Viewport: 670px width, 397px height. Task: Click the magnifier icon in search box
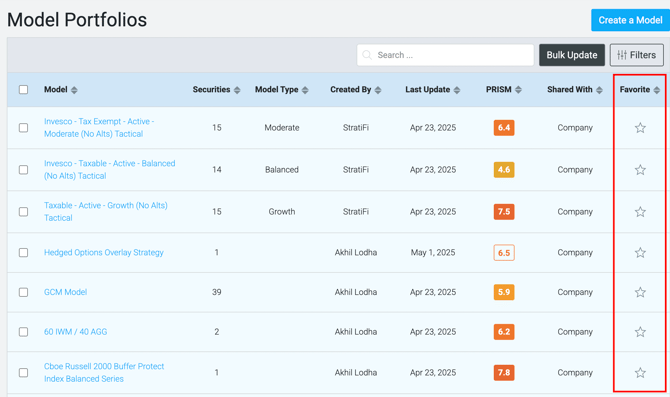(367, 55)
